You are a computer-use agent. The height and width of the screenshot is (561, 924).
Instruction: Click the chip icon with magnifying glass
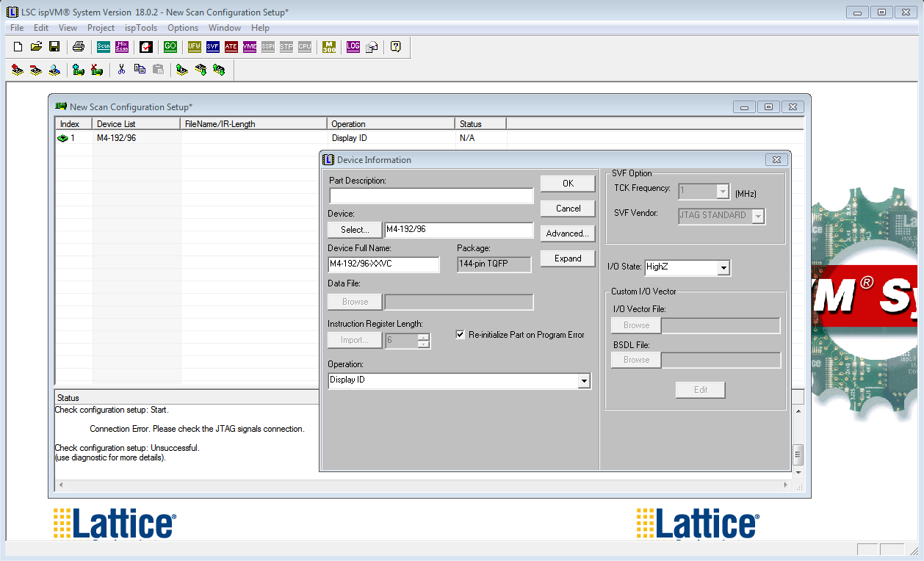coord(54,70)
